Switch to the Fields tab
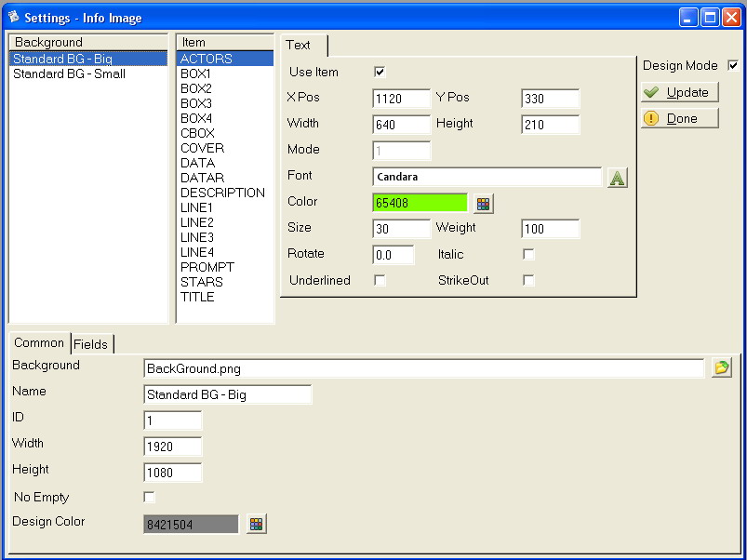 (91, 344)
